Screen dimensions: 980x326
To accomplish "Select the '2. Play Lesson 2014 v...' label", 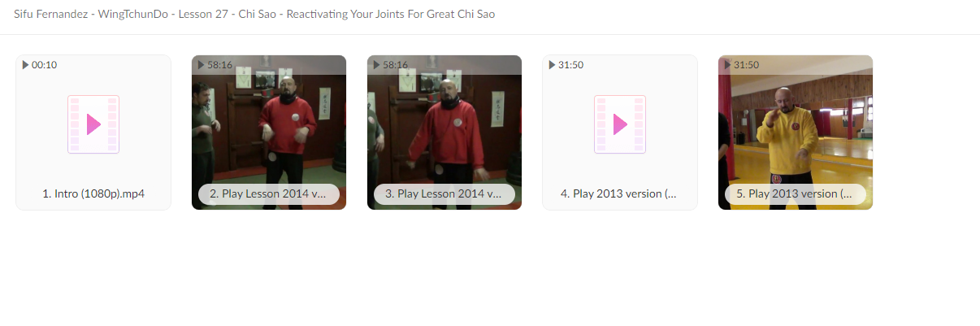I will pos(269,194).
